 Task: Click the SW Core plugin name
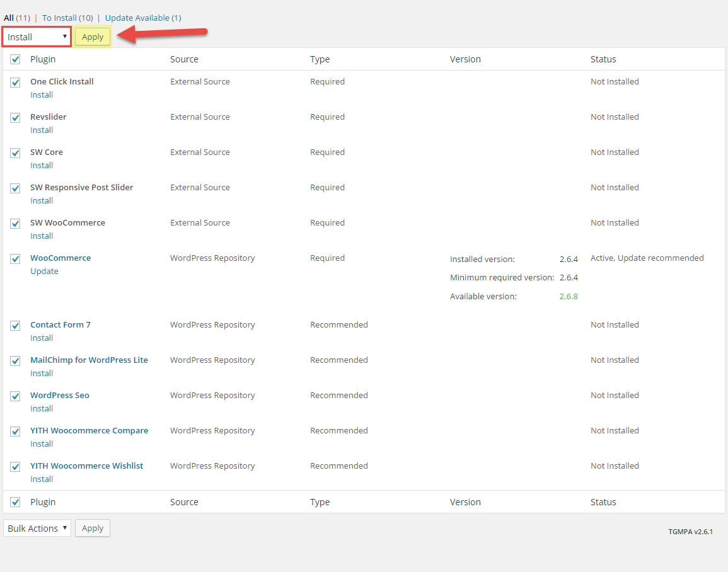tap(47, 152)
